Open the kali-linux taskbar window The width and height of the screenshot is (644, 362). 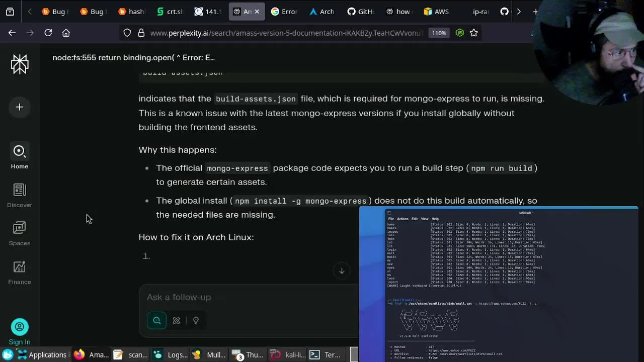click(x=287, y=355)
